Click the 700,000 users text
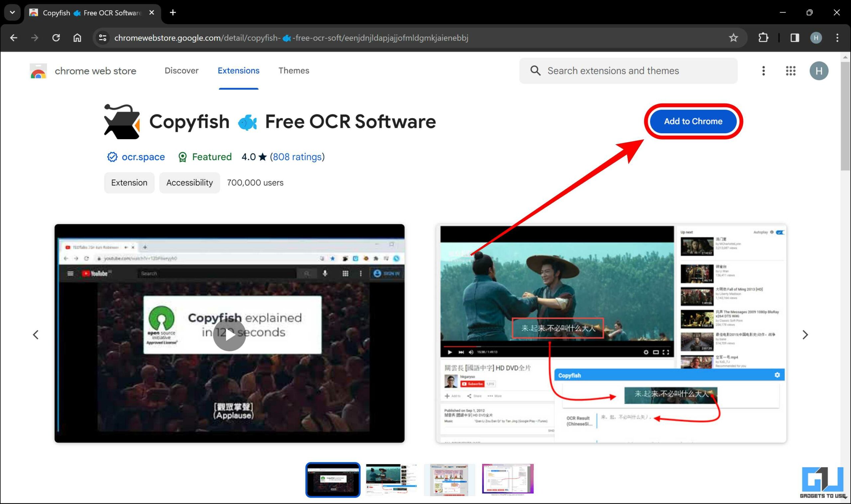The image size is (851, 504). click(x=255, y=183)
